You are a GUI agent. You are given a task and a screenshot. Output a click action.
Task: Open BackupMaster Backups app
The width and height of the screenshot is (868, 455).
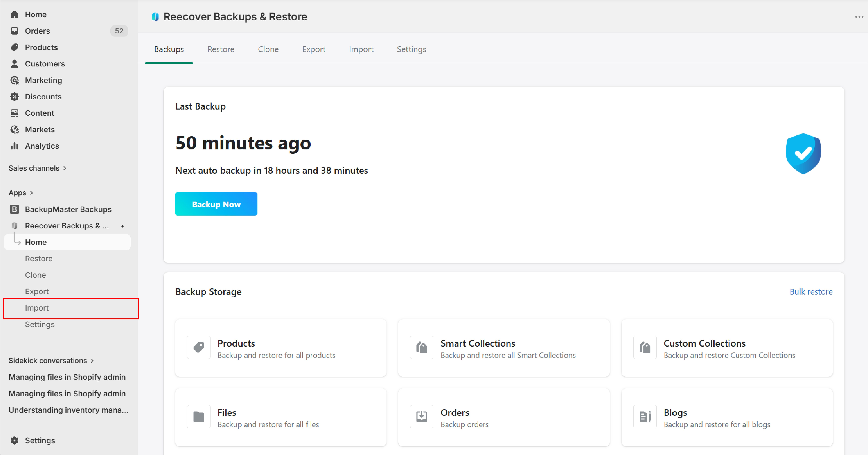[x=67, y=209]
